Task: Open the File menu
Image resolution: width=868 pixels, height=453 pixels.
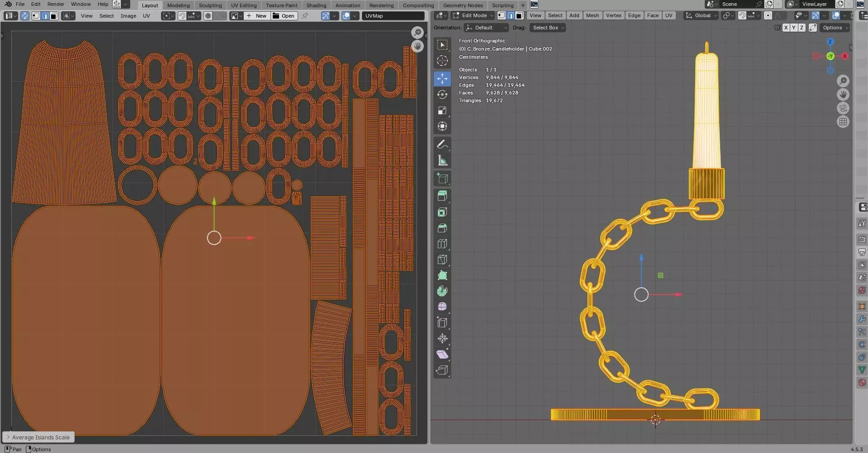Action: [20, 4]
